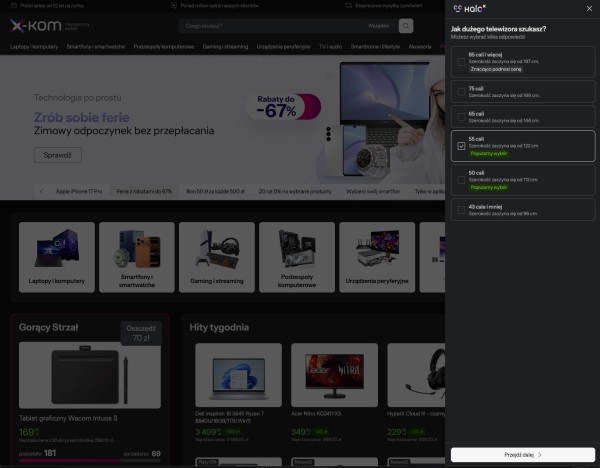Click the 'HyperX Cloud III' product link
This screenshot has width=600, height=468.
click(416, 414)
